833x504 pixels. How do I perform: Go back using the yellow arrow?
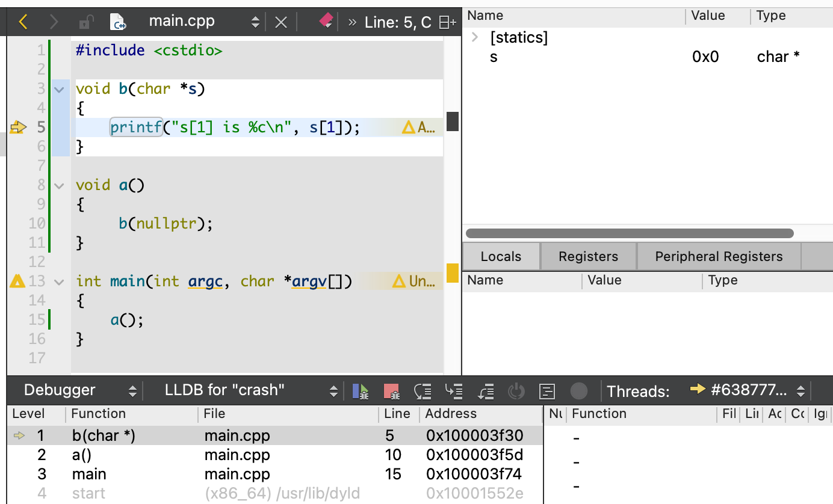[23, 22]
